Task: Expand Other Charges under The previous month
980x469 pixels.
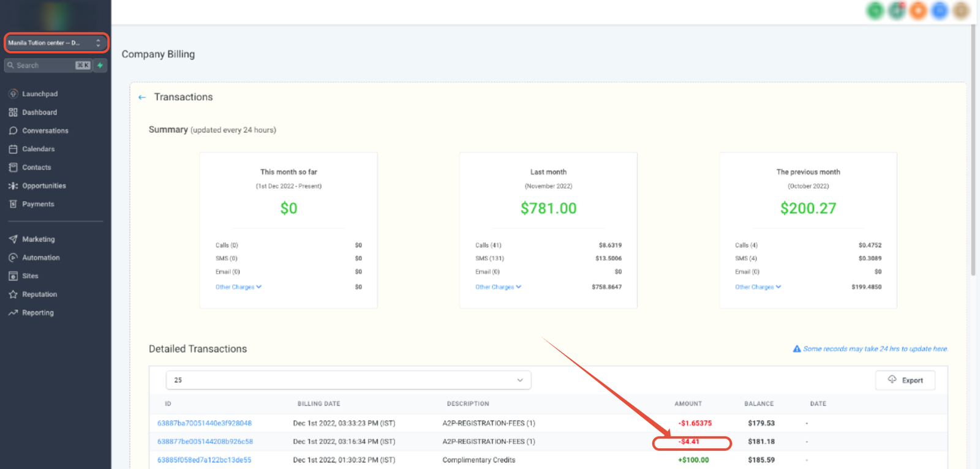Action: [758, 287]
